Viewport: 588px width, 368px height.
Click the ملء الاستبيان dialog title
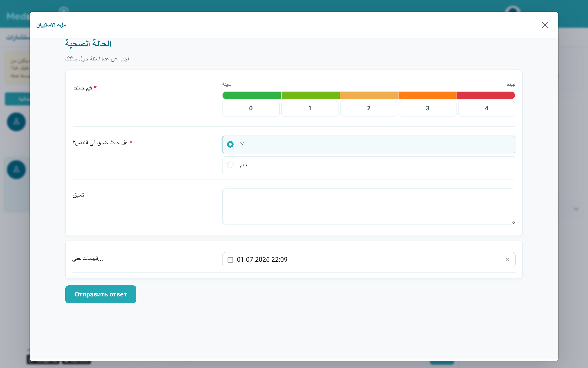pos(51,25)
